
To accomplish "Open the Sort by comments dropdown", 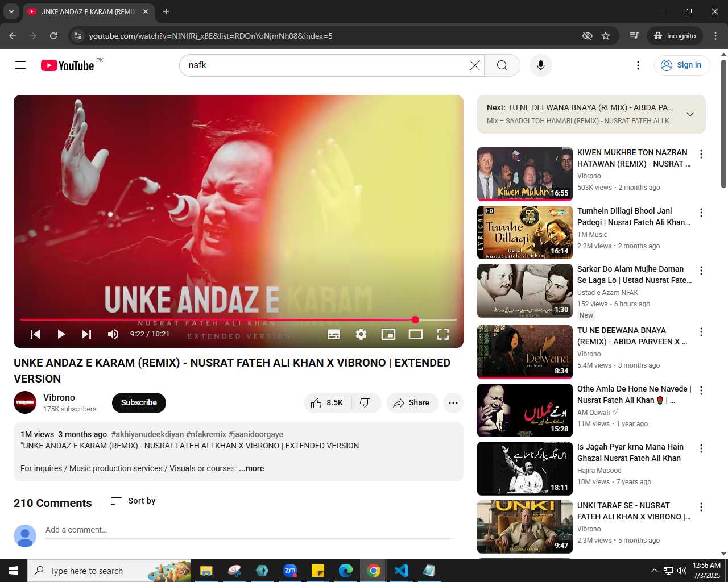I will point(133,501).
